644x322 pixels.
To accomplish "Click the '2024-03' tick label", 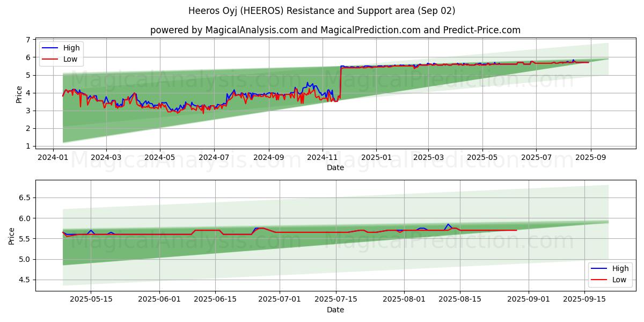I will click(106, 157).
